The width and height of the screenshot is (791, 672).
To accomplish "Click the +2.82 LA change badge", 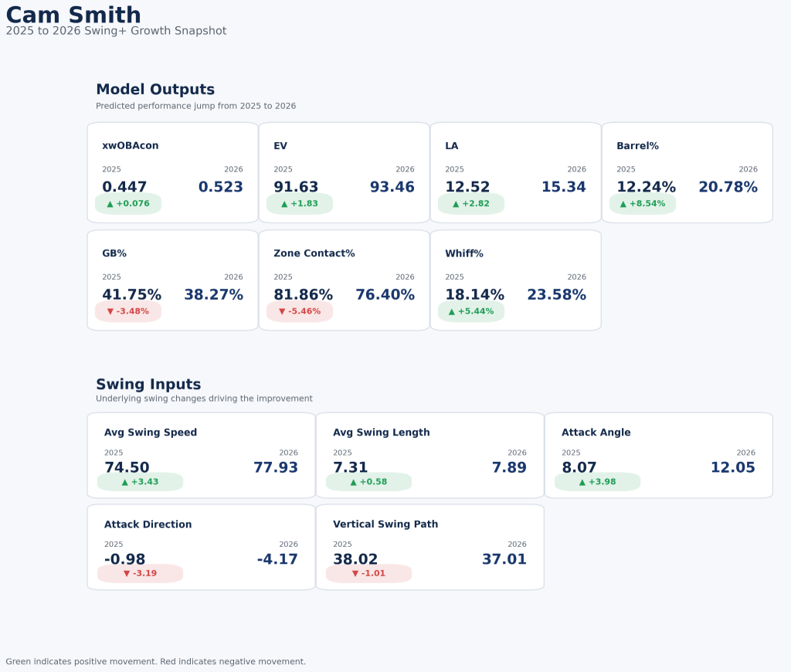I will coord(471,204).
